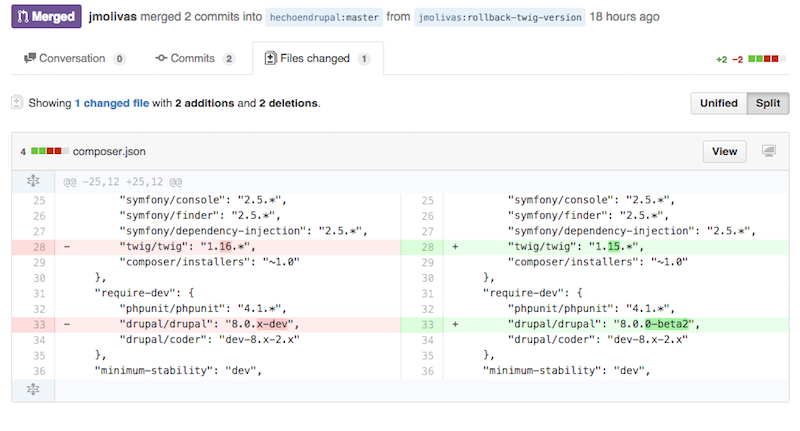The image size is (800, 431).
Task: Click the Commits count badge 2
Action: (x=229, y=59)
